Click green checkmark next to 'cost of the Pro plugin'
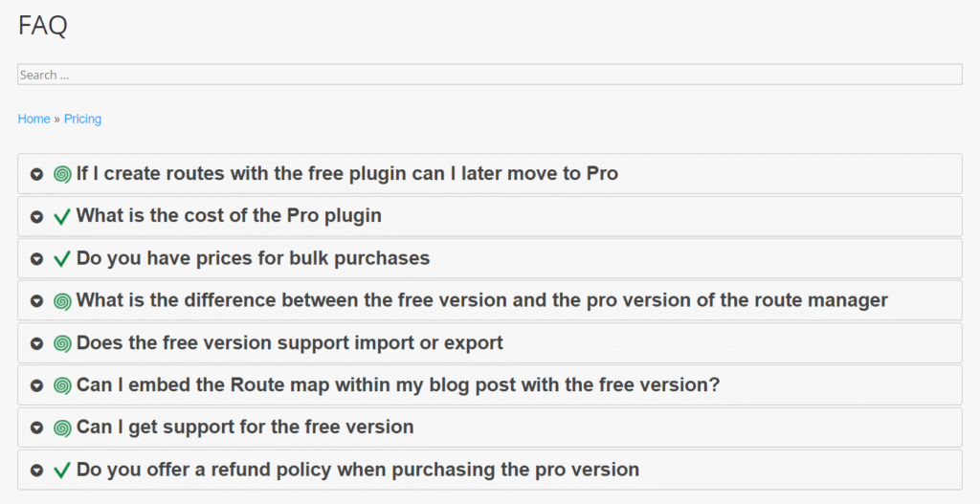980x504 pixels. 62,217
